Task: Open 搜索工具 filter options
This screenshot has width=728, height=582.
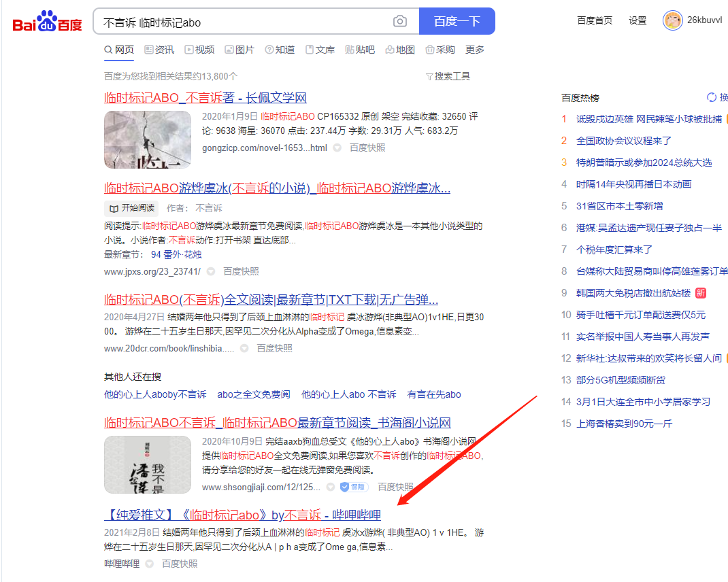Action: coord(448,76)
